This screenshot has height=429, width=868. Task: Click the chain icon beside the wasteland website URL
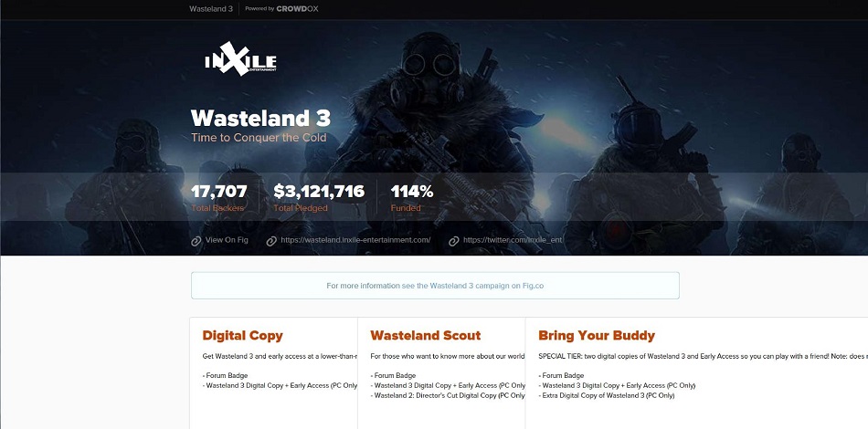pyautogui.click(x=271, y=241)
